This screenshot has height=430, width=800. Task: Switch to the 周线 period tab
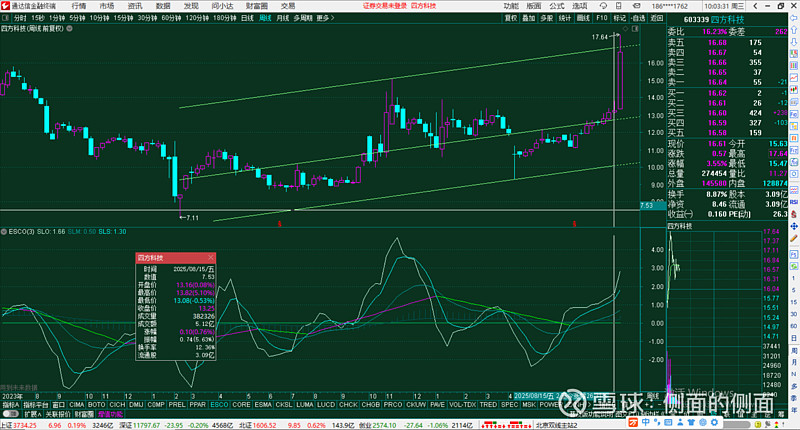click(x=265, y=18)
